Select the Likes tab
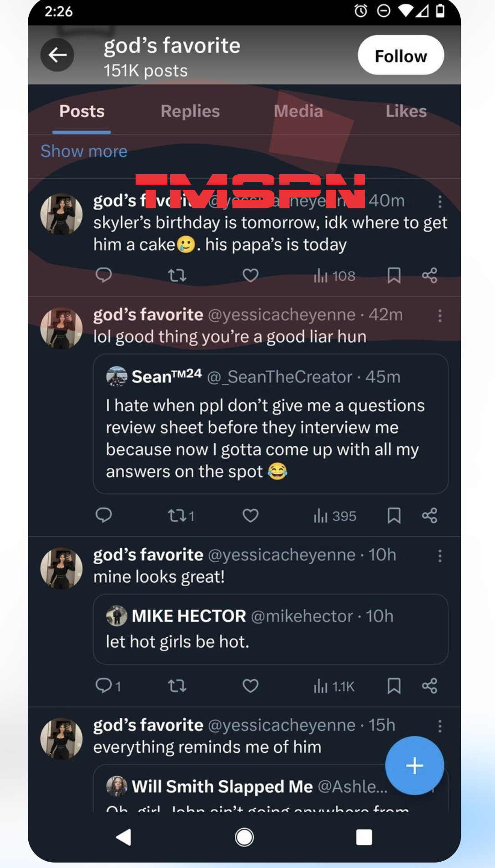Image resolution: width=495 pixels, height=868 pixels. coord(406,111)
